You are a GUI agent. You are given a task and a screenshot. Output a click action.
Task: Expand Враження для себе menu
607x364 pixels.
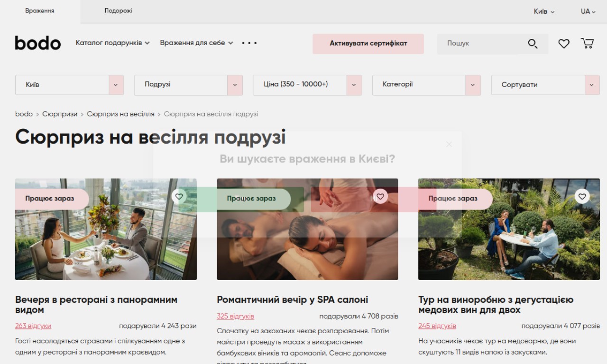coord(196,43)
